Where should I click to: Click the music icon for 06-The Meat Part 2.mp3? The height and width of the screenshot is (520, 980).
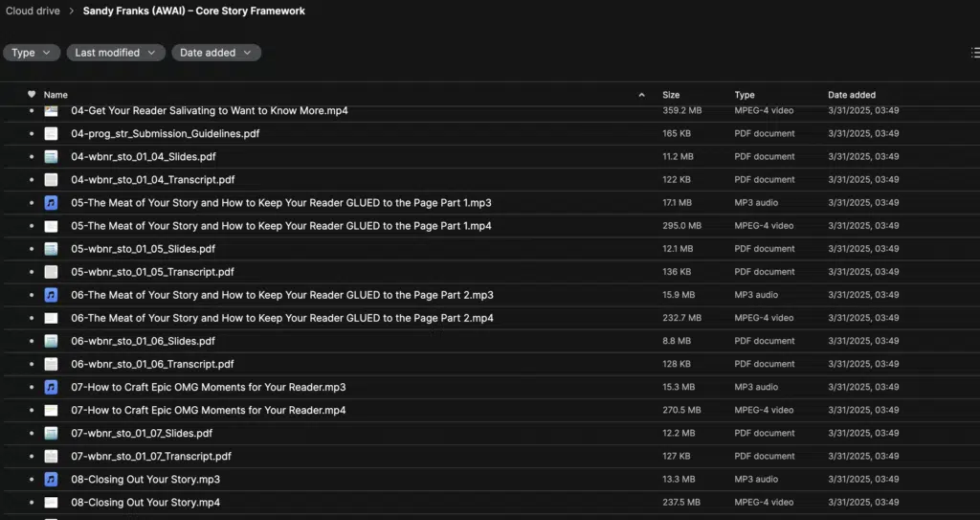52,295
